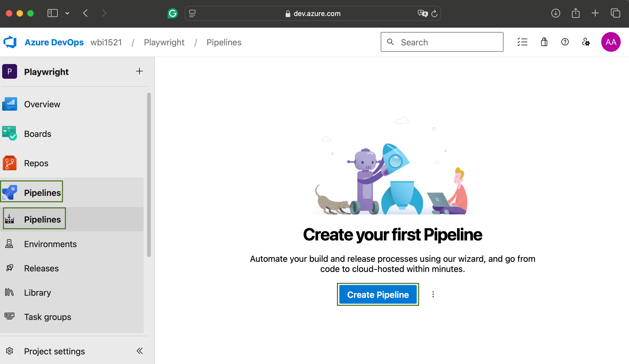Click the Azure DevOps logo icon
629x364 pixels.
[x=10, y=42]
